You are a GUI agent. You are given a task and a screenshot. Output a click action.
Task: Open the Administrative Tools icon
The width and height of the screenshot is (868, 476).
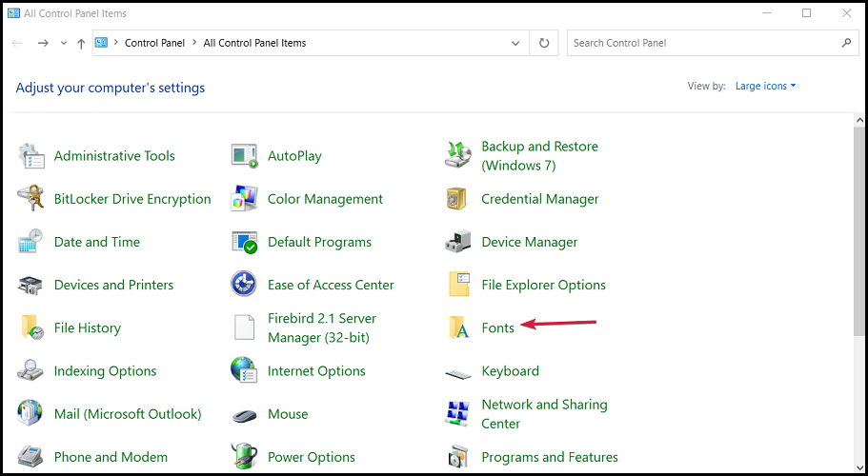click(30, 156)
